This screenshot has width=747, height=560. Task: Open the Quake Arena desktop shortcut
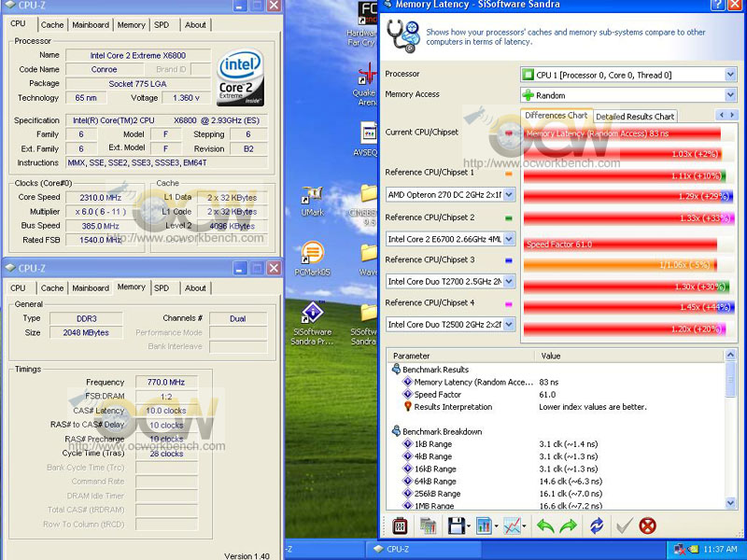pyautogui.click(x=367, y=85)
